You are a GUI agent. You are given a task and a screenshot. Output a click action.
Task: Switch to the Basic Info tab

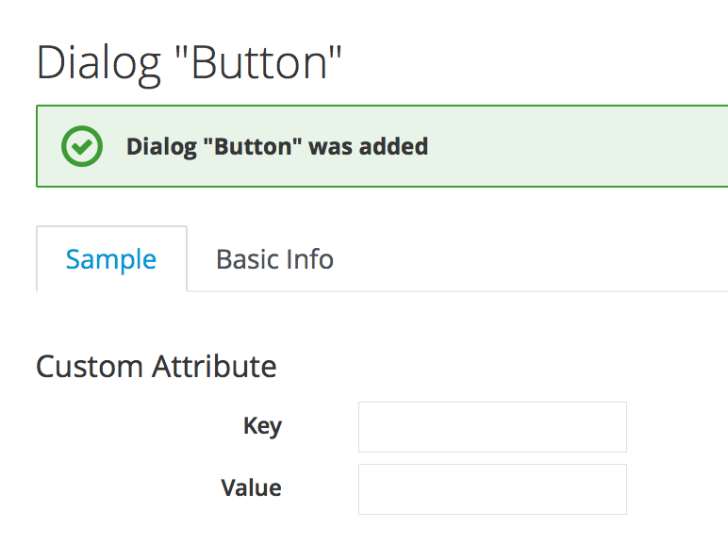[x=274, y=259]
